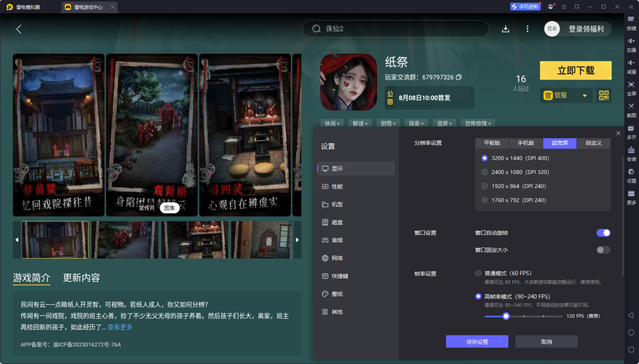This screenshot has width=639, height=364.
Task: Close the 雷电游戏中心 tab
Action: click(113, 7)
